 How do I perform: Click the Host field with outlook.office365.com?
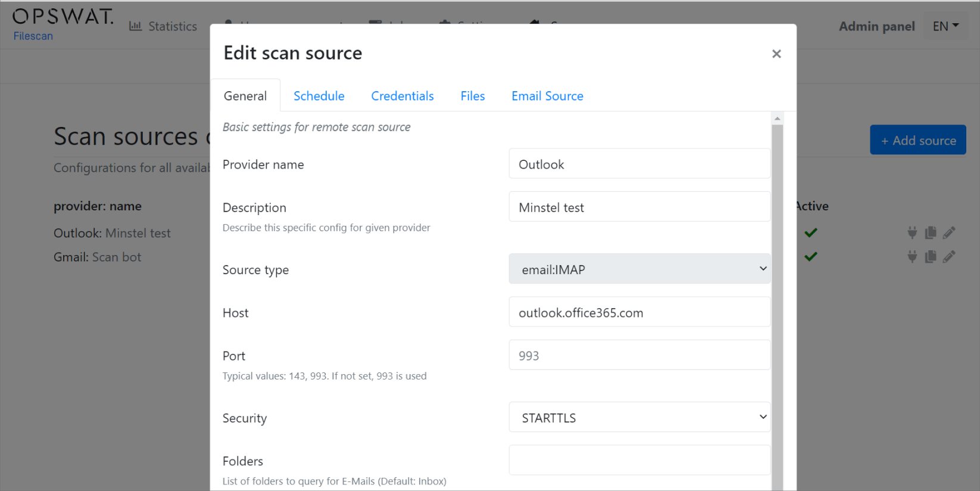click(x=639, y=312)
